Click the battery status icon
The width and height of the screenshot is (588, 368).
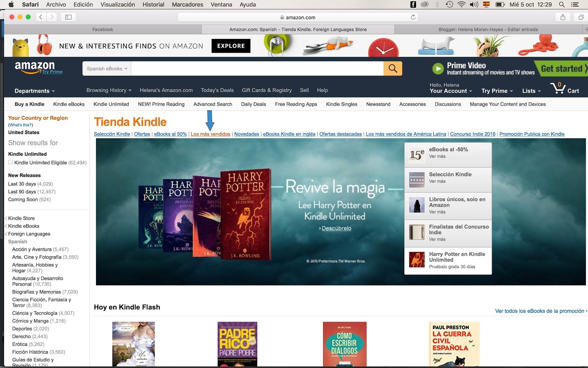(500, 4)
